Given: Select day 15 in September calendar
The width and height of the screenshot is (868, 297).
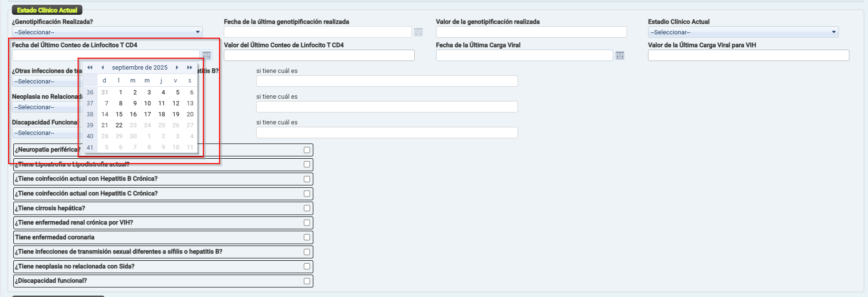Looking at the screenshot, I should pos(119,114).
